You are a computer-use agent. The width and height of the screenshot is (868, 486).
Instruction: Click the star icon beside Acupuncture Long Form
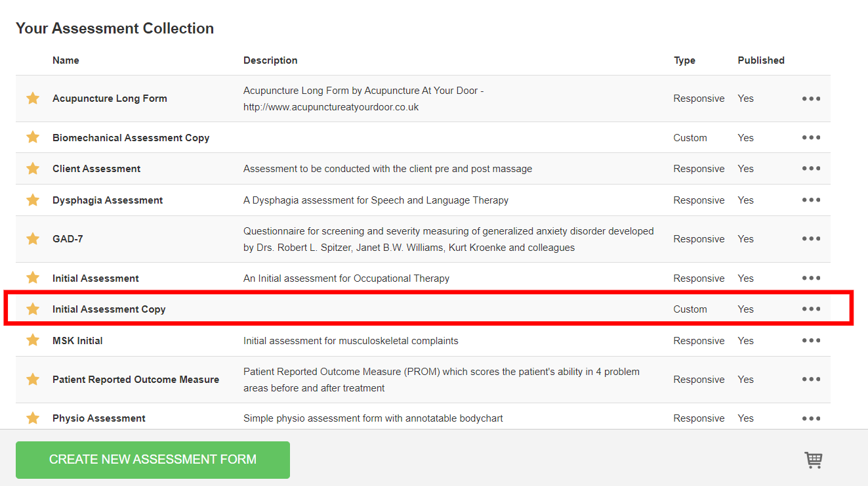(33, 99)
